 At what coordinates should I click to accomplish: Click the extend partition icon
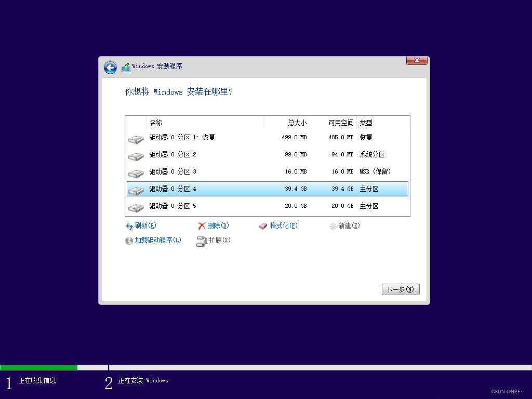click(202, 241)
